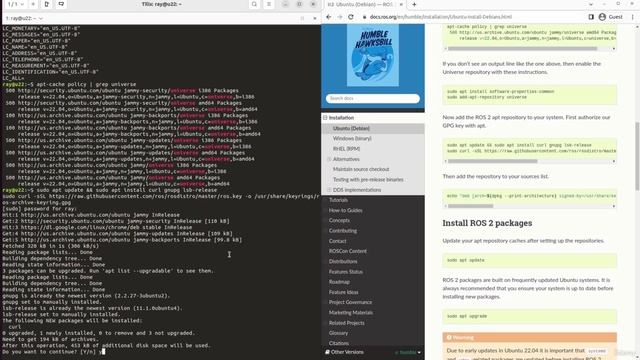Close the 'Ubuntu (Debian)' browser tab
This screenshot has height=360, width=640.
(x=401, y=4)
